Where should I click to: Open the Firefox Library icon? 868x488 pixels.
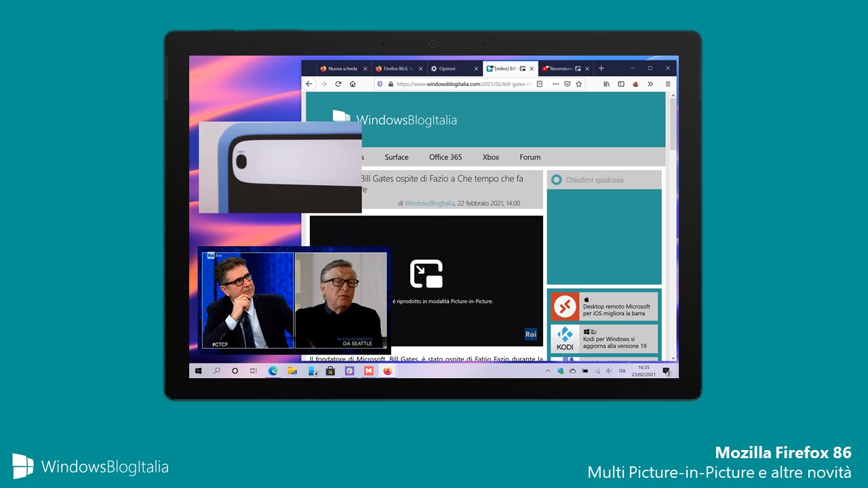click(607, 84)
